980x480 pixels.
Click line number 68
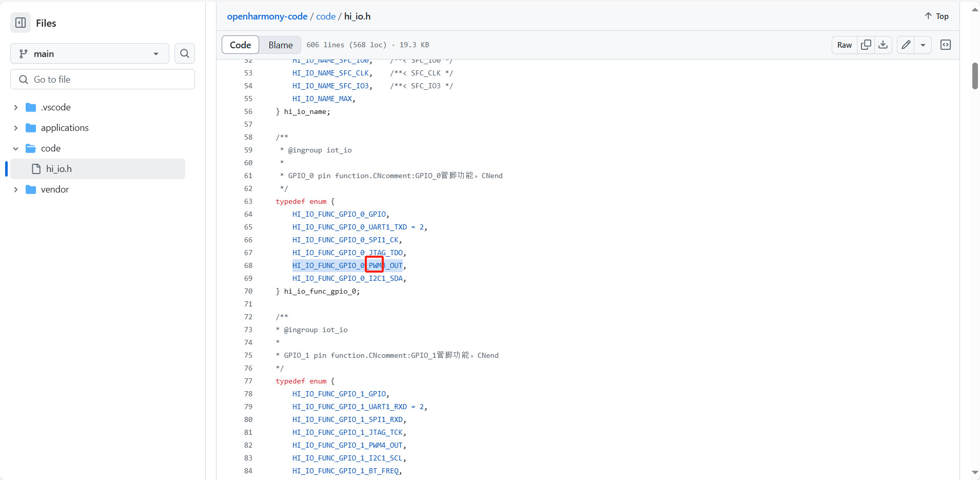click(x=248, y=265)
